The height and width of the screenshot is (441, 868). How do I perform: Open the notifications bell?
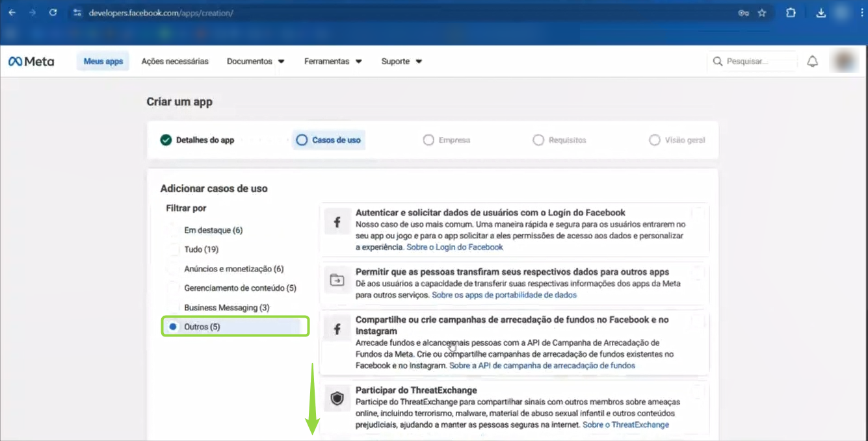coord(812,62)
